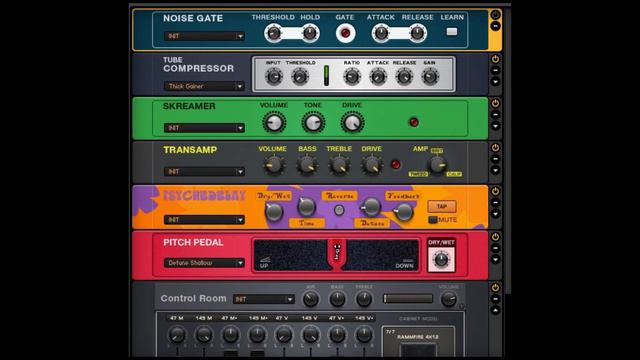
Task: Minimize the Pitch Pedal module
Action: [495, 248]
